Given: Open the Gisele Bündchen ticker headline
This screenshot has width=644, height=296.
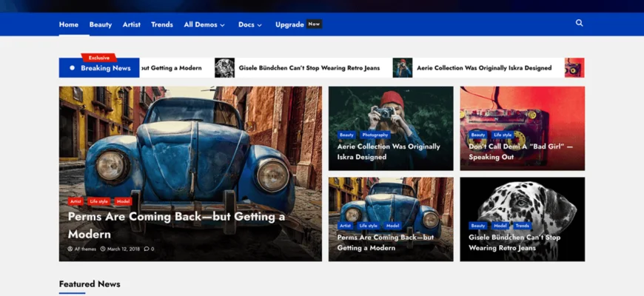Looking at the screenshot, I should click(x=309, y=68).
